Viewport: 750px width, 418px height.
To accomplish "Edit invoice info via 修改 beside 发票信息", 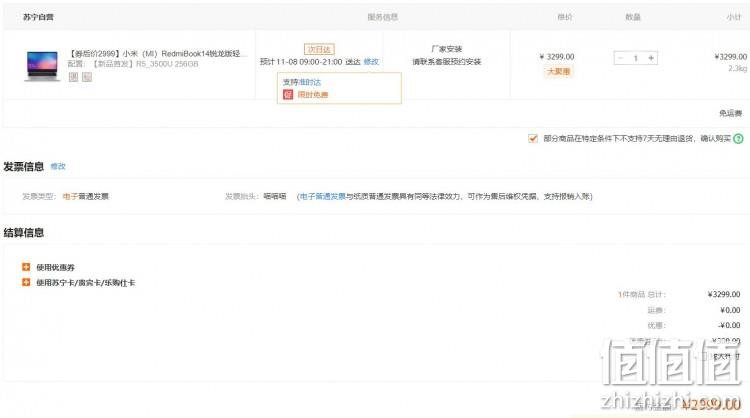I will click(x=58, y=166).
